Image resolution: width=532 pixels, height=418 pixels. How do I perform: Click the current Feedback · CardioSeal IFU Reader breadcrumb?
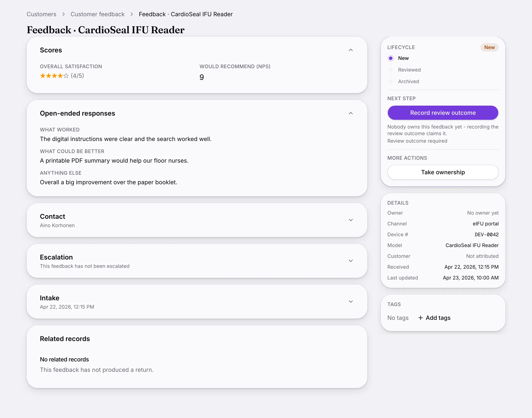186,14
